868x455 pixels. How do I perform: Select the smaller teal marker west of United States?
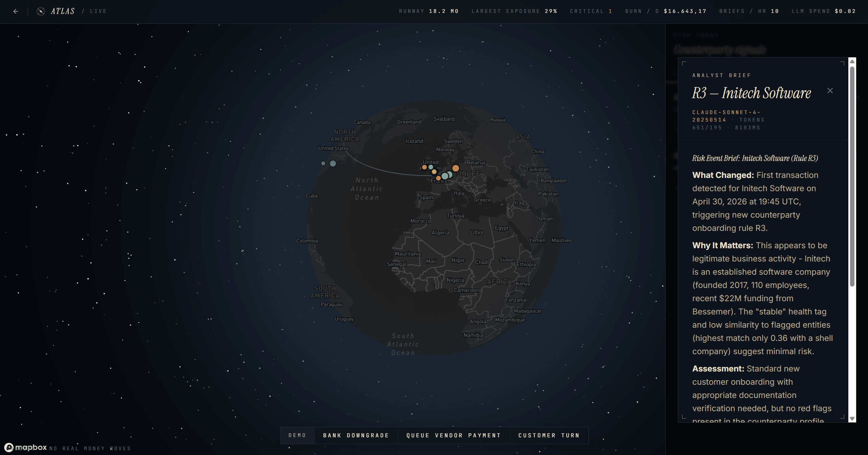coord(323,163)
